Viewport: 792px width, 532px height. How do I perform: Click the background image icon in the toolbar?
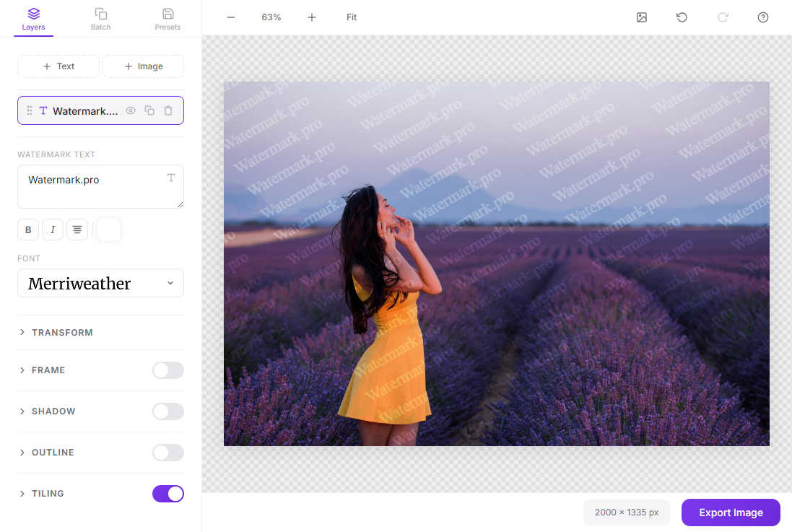[x=642, y=17]
